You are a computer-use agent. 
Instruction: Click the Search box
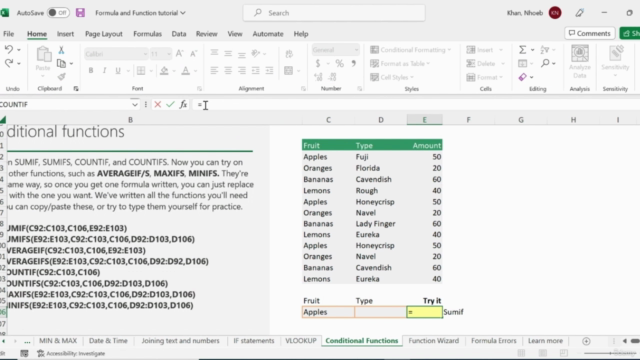click(x=334, y=13)
